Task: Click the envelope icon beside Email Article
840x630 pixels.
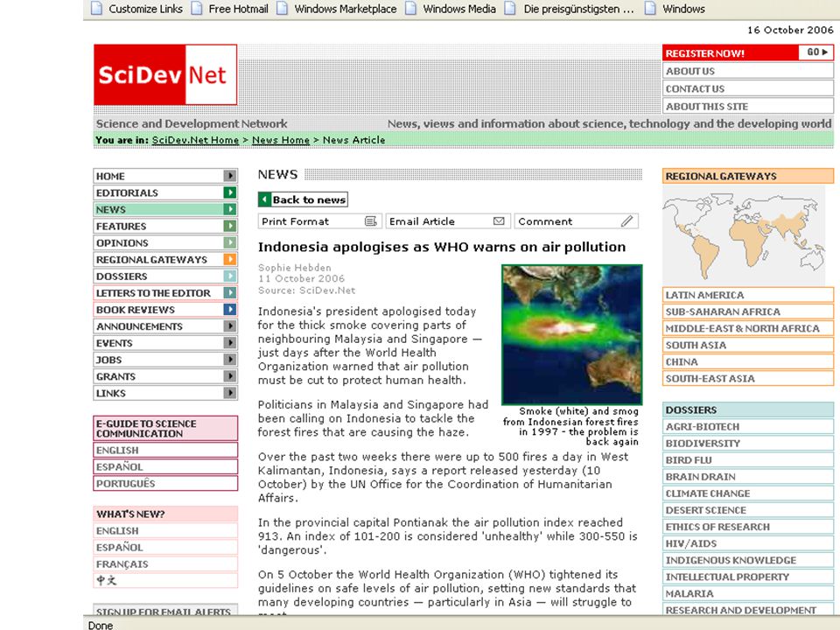Action: coord(499,221)
